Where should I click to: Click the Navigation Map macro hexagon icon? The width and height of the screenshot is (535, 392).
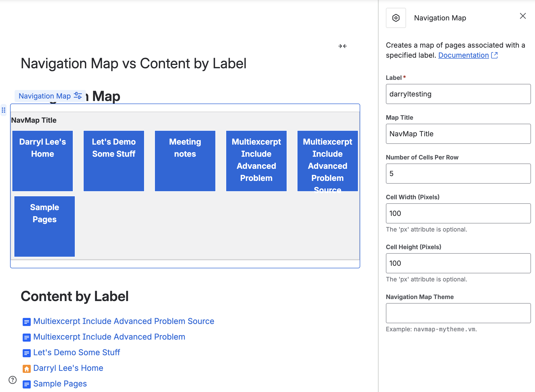396,18
